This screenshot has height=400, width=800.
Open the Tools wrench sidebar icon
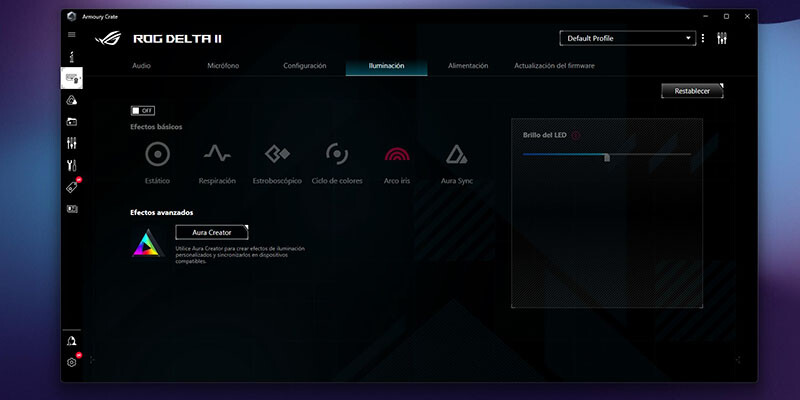(71, 165)
